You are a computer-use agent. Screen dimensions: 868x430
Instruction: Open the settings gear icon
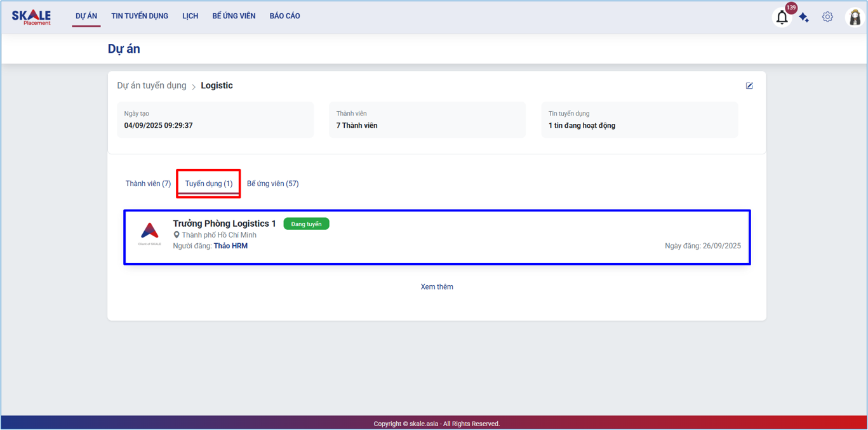827,17
